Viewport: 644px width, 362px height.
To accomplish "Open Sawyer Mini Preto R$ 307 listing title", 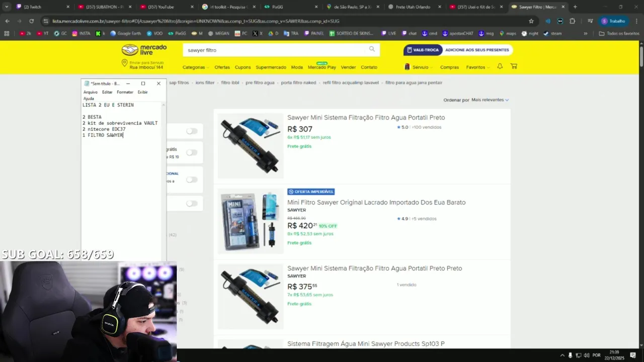I will tap(366, 117).
